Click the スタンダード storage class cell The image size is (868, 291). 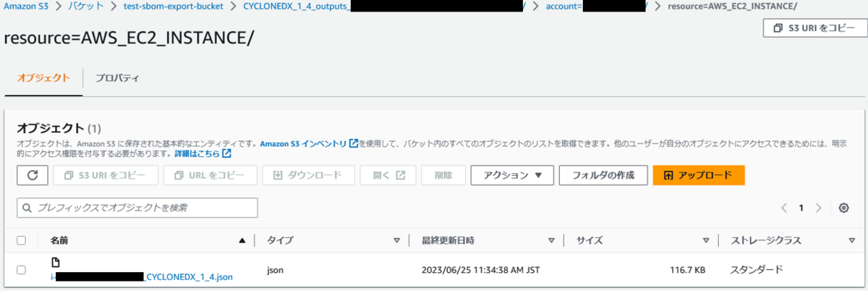(x=757, y=270)
